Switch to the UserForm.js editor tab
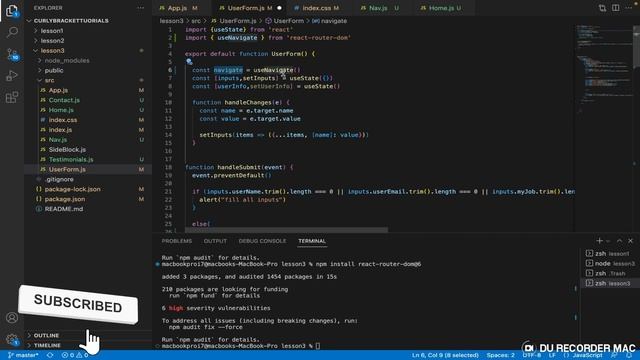 [249, 8]
